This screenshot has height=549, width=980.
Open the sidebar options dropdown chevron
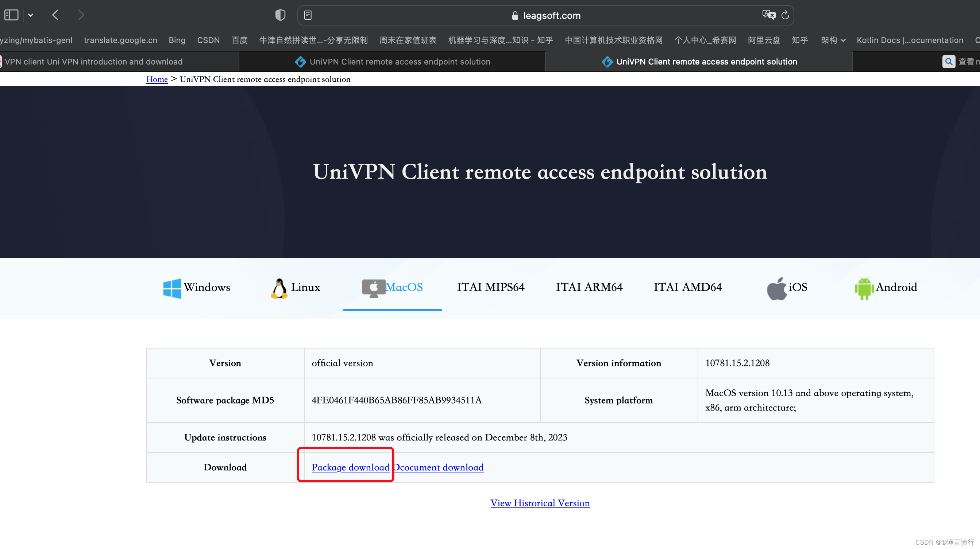pos(31,15)
